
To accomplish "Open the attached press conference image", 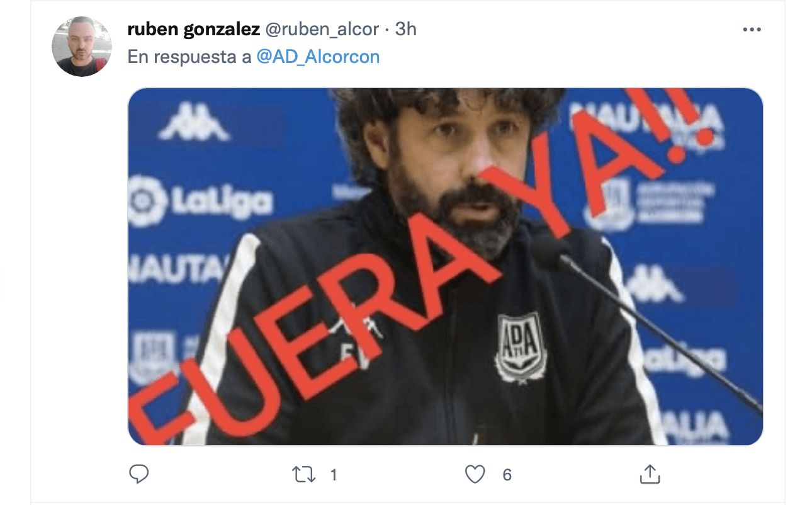I will click(x=446, y=266).
